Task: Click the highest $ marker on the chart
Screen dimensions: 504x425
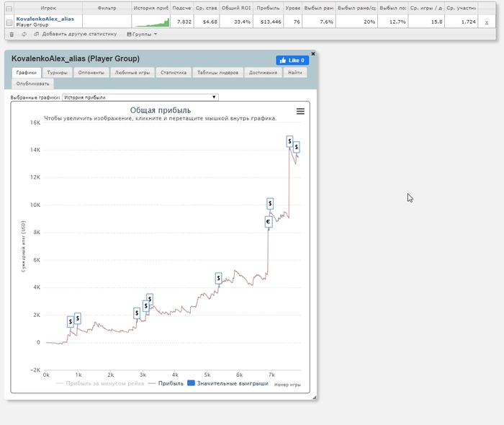Action: tap(289, 141)
